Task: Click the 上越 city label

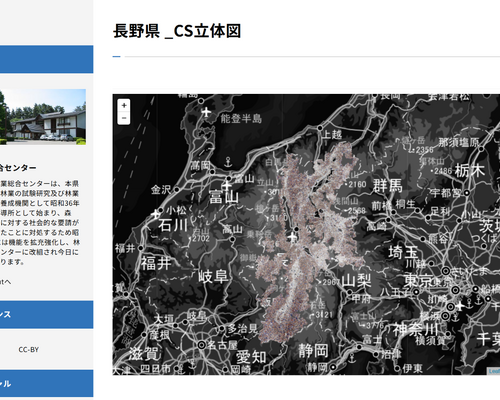Action: (x=333, y=134)
